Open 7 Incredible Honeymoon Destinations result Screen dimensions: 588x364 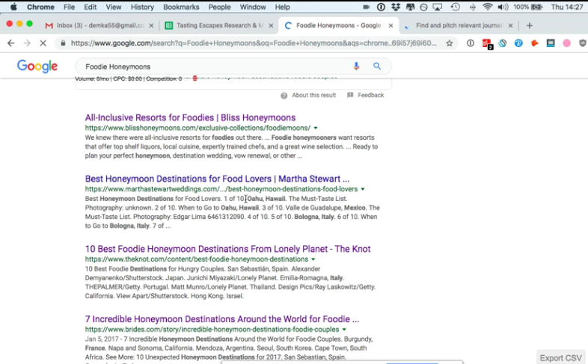tap(222, 319)
